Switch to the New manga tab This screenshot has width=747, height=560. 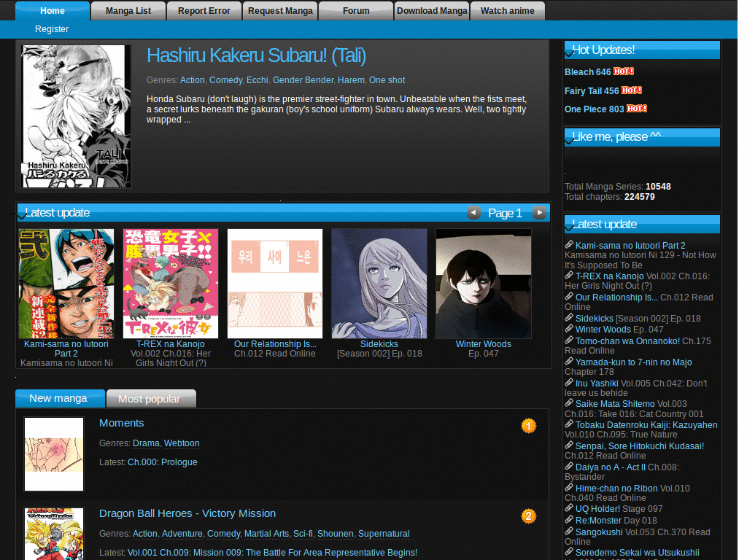(x=60, y=399)
